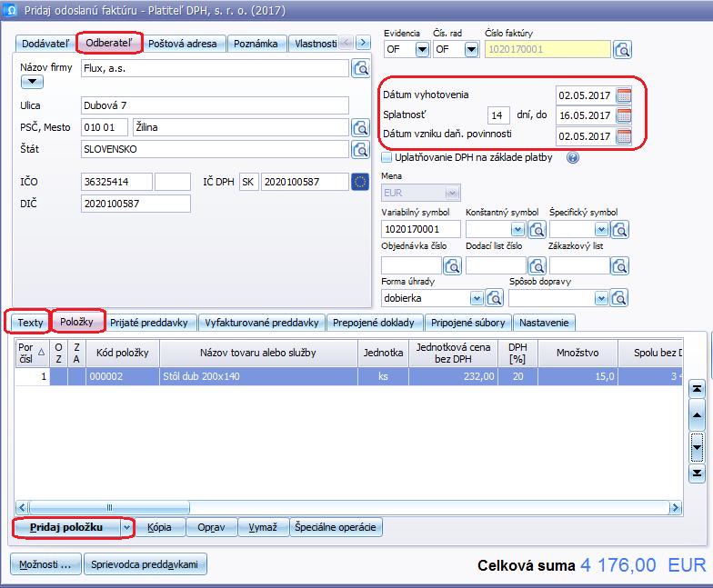Screen dimensions: 713x588
Task: Sort by Por. čísl column header
Action: click(32, 353)
